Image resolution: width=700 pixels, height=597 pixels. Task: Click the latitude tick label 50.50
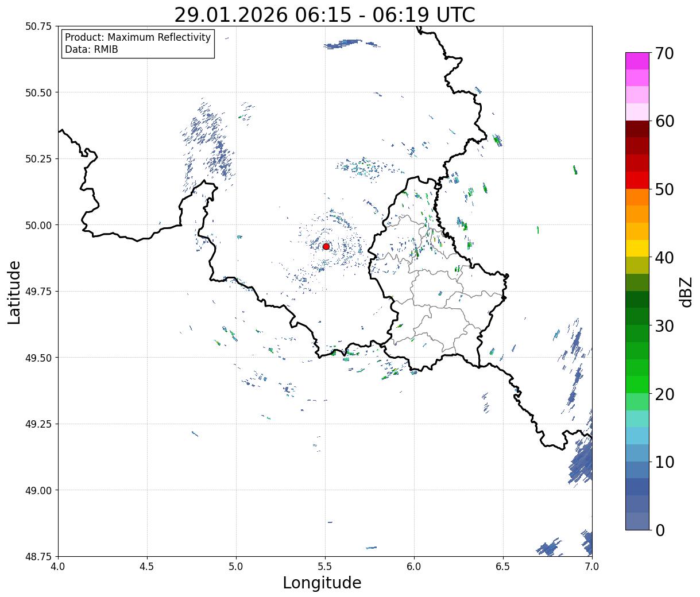38,92
